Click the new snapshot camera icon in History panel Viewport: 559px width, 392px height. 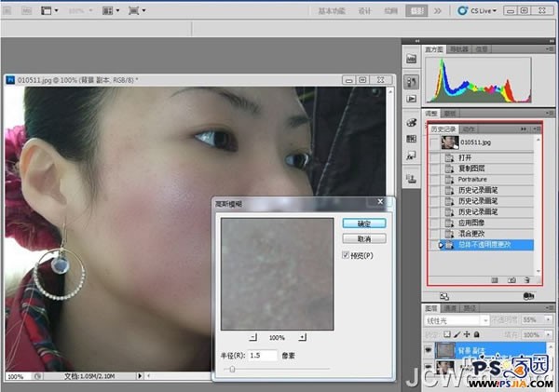511,278
